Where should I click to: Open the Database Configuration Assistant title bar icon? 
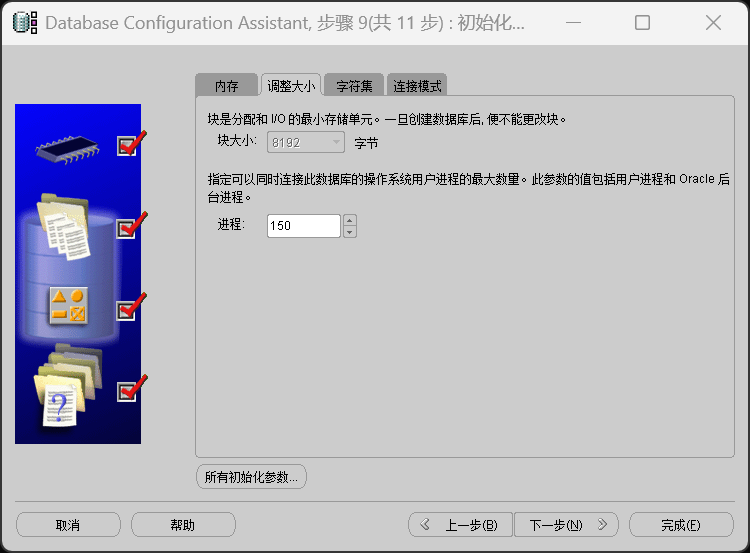click(25, 22)
